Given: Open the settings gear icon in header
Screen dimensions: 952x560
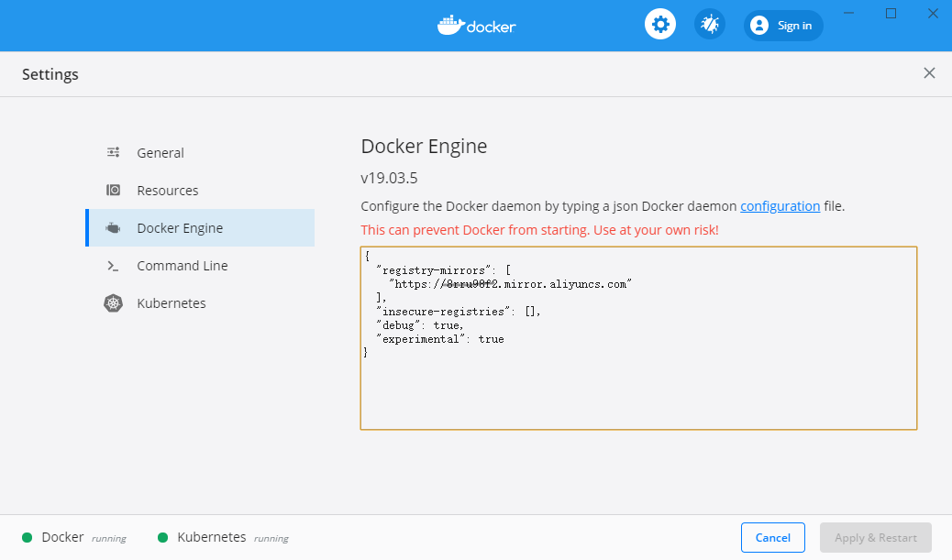Looking at the screenshot, I should click(x=660, y=25).
